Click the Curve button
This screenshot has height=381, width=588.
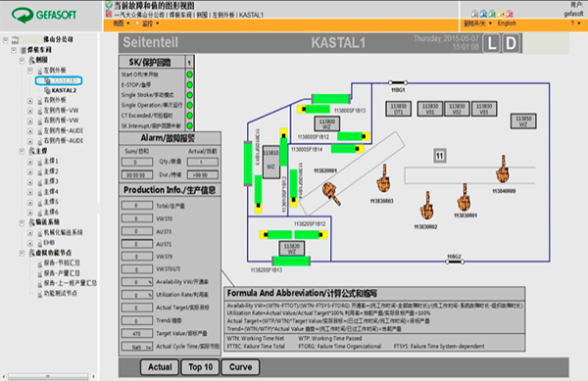click(x=240, y=367)
